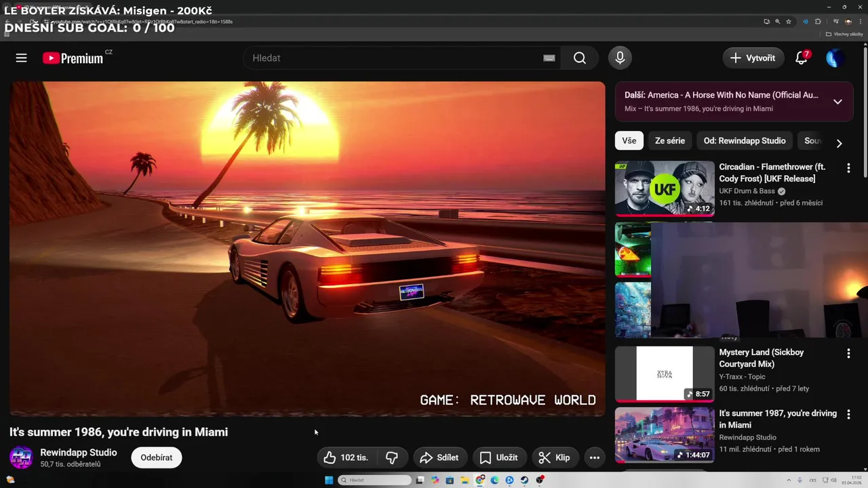Open title Circadian - Flamethrower (ft. Cody Frost)
Screen dimensions: 868x488
point(772,173)
